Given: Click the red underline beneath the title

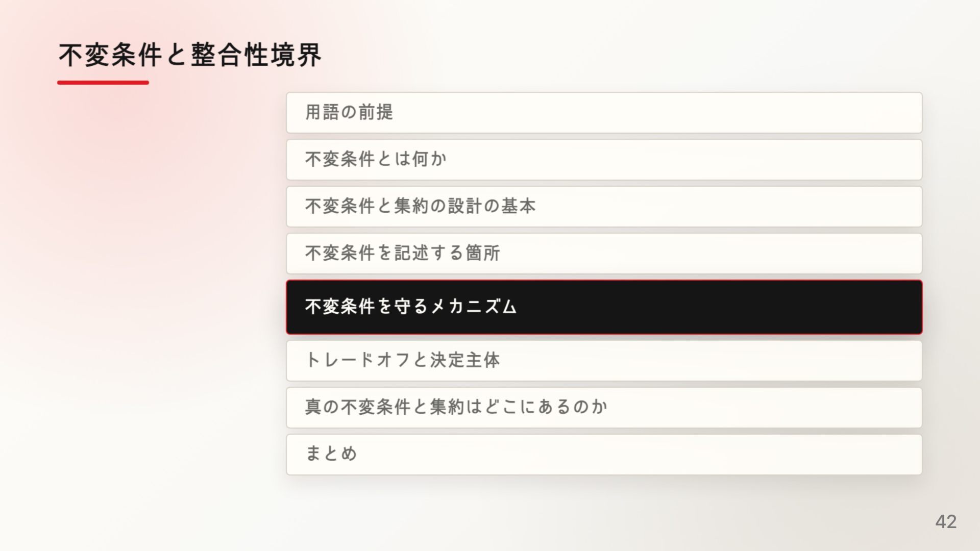Looking at the screenshot, I should (103, 82).
